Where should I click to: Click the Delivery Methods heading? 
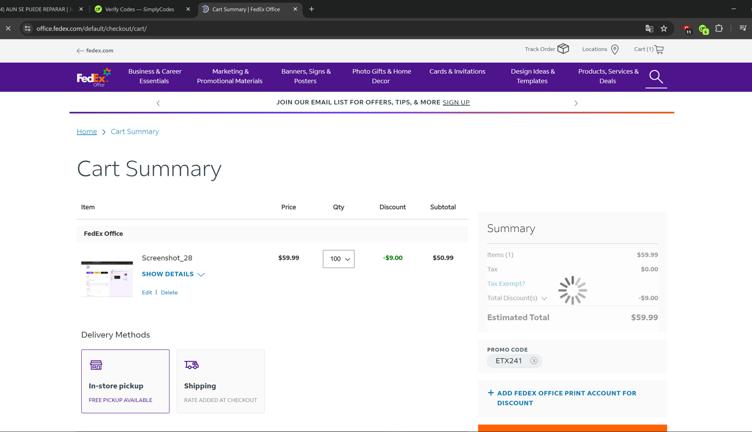[116, 335]
